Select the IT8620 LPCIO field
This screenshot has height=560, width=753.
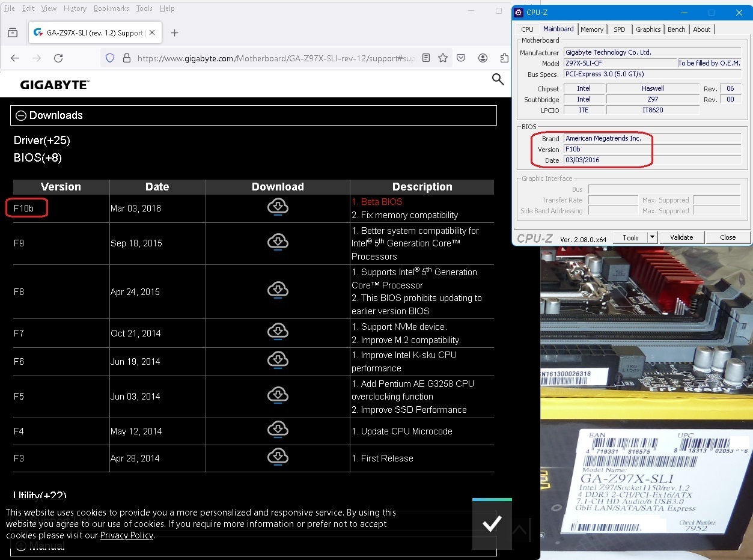coord(653,110)
